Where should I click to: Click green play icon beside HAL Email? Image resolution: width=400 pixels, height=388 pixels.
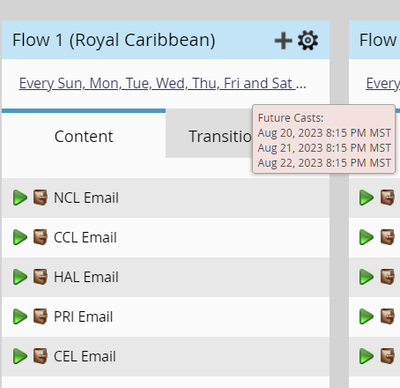pyautogui.click(x=20, y=277)
